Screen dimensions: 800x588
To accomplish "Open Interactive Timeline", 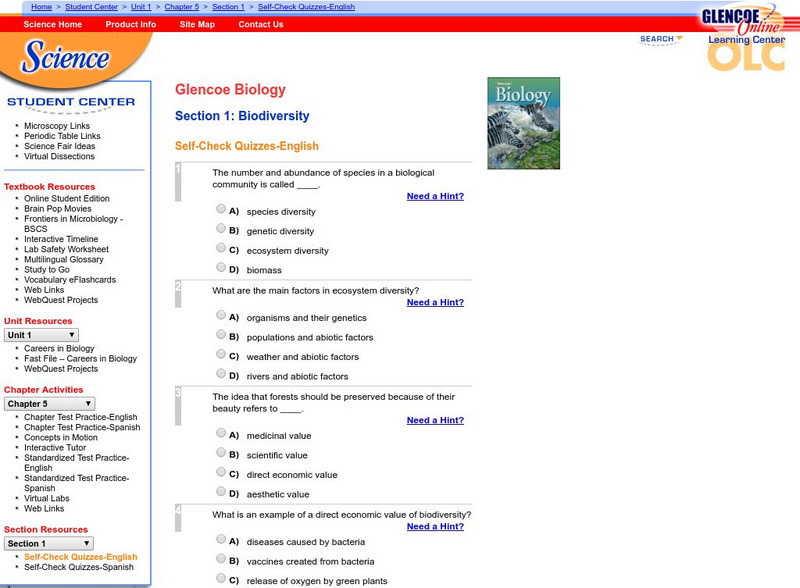I will click(x=61, y=239).
